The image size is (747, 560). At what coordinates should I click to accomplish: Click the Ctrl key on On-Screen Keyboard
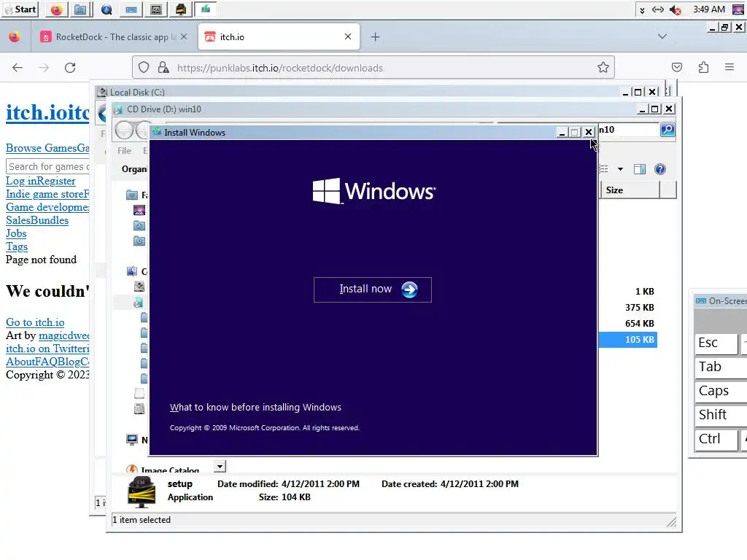click(716, 439)
